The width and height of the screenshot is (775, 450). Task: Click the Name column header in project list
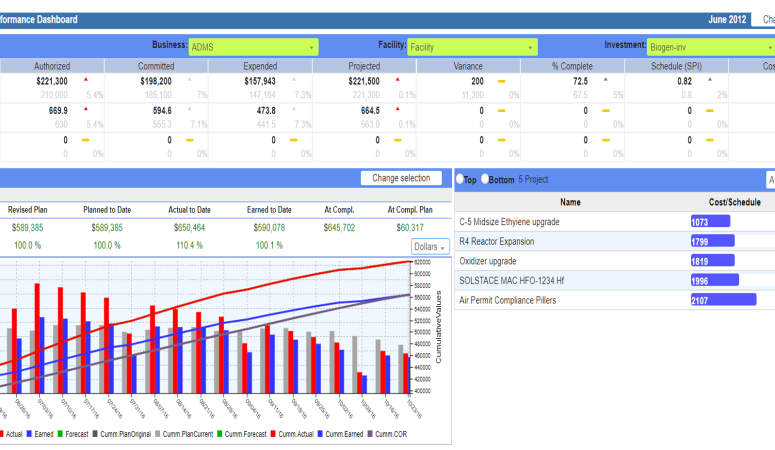(x=570, y=202)
